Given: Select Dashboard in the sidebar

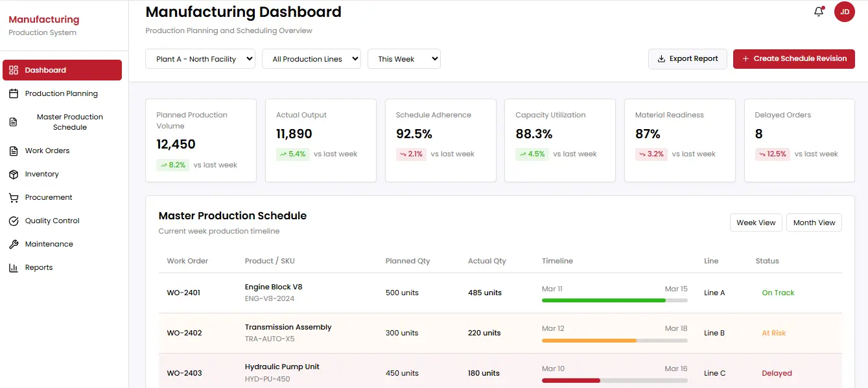Looking at the screenshot, I should [62, 70].
